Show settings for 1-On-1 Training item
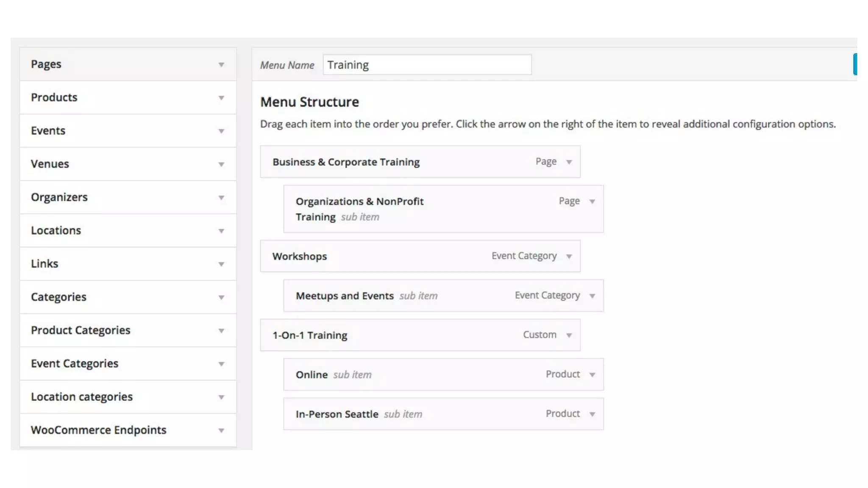 569,335
